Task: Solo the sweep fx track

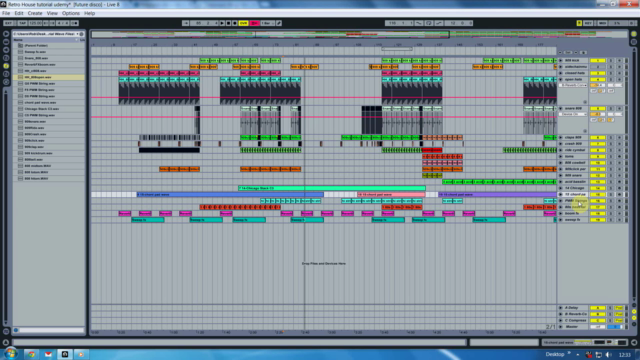Action: click(x=611, y=220)
